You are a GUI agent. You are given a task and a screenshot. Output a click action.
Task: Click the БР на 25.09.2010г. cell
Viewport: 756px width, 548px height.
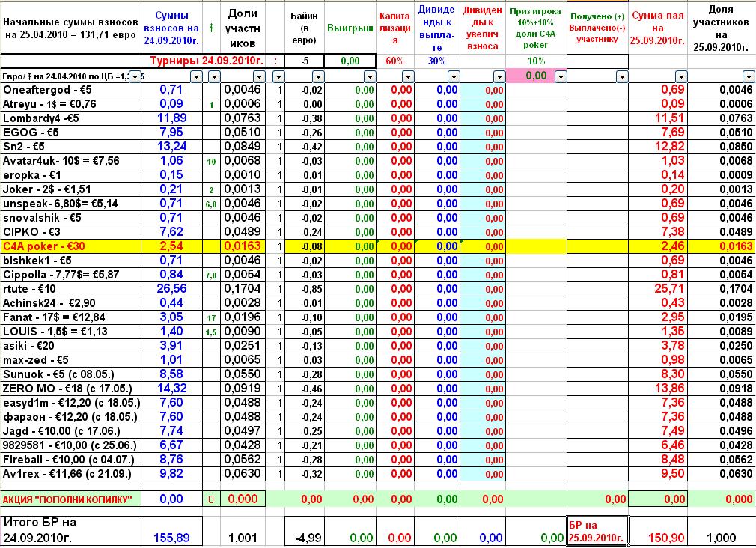click(x=597, y=531)
